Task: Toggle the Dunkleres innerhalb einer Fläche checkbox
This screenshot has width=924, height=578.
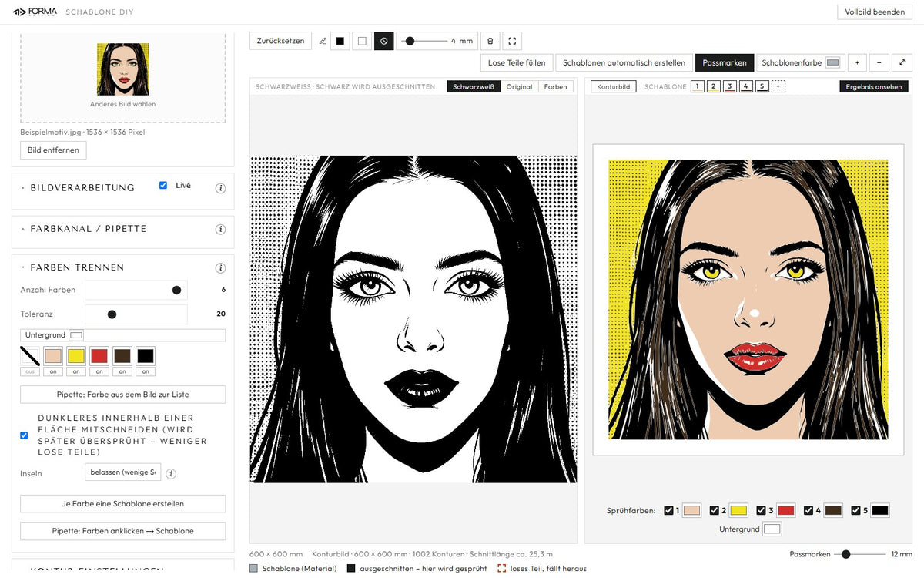Action: [x=24, y=435]
